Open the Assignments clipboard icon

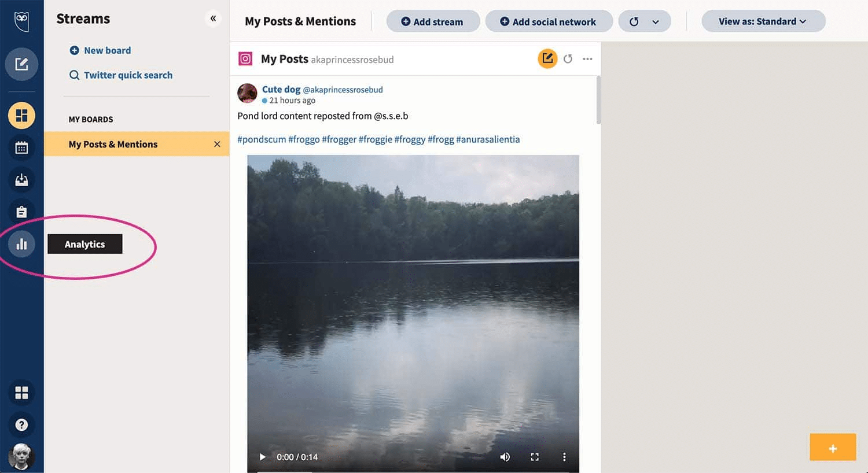[x=21, y=212]
